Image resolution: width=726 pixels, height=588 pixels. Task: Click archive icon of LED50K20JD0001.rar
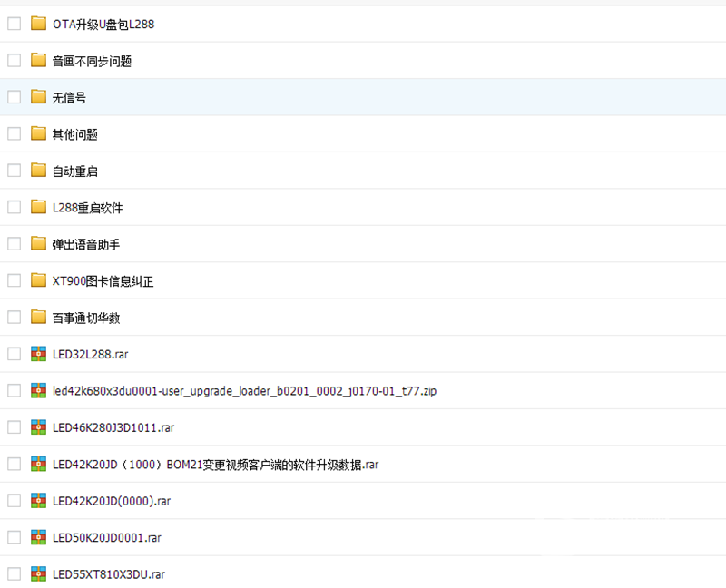(38, 537)
